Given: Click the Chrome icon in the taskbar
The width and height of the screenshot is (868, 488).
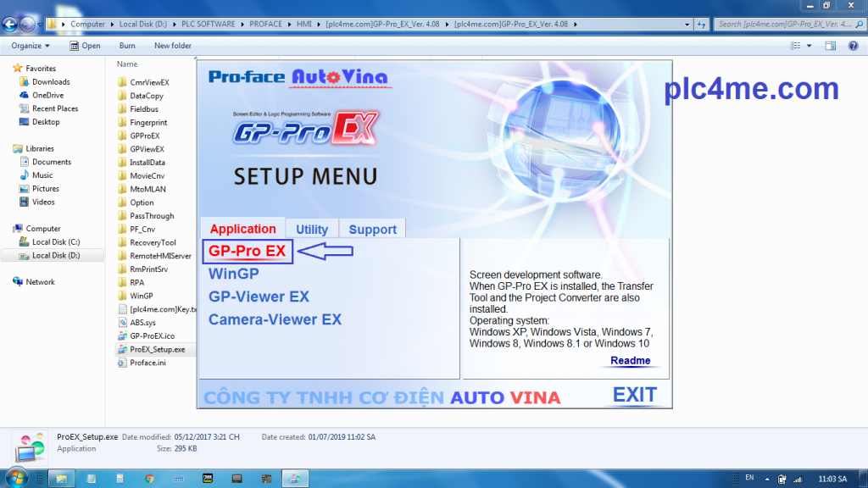Looking at the screenshot, I should pos(149,479).
